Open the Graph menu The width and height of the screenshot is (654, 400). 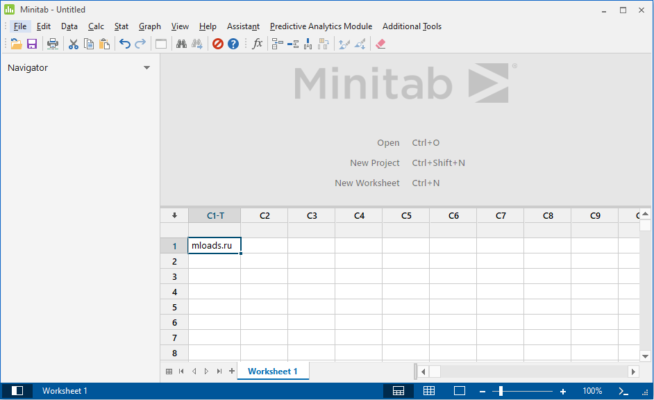click(150, 26)
